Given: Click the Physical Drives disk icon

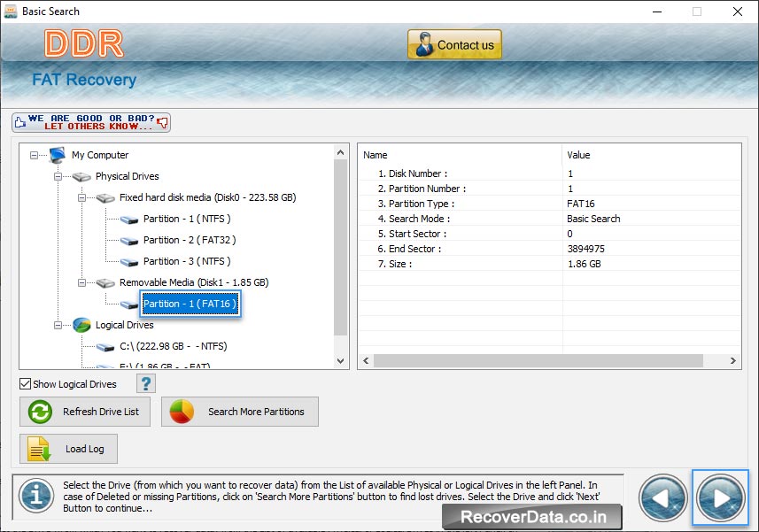Looking at the screenshot, I should (81, 177).
